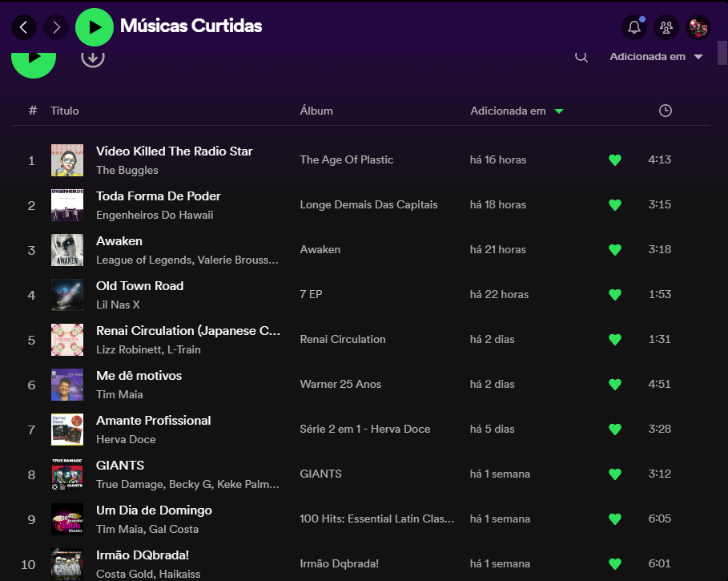Sort by the duration clock icon
Screen dimensions: 728x581
pos(666,111)
